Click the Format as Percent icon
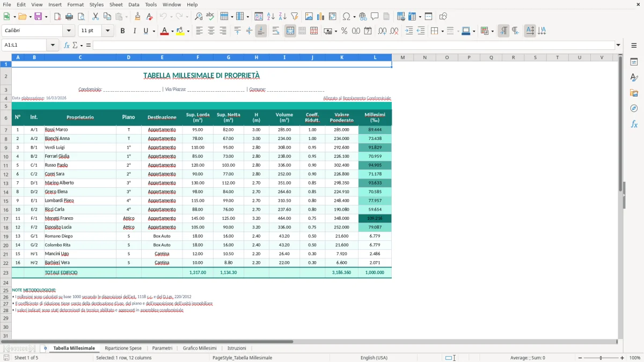Viewport: 644px width, 362px height. click(x=345, y=31)
